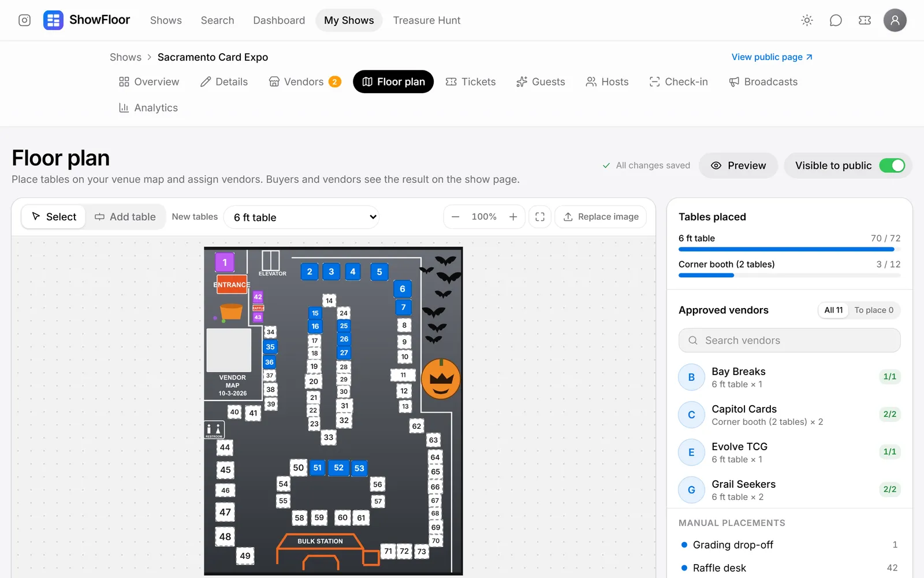The image size is (924, 578).
Task: Select purple table 1 on the map
Action: [x=225, y=262]
